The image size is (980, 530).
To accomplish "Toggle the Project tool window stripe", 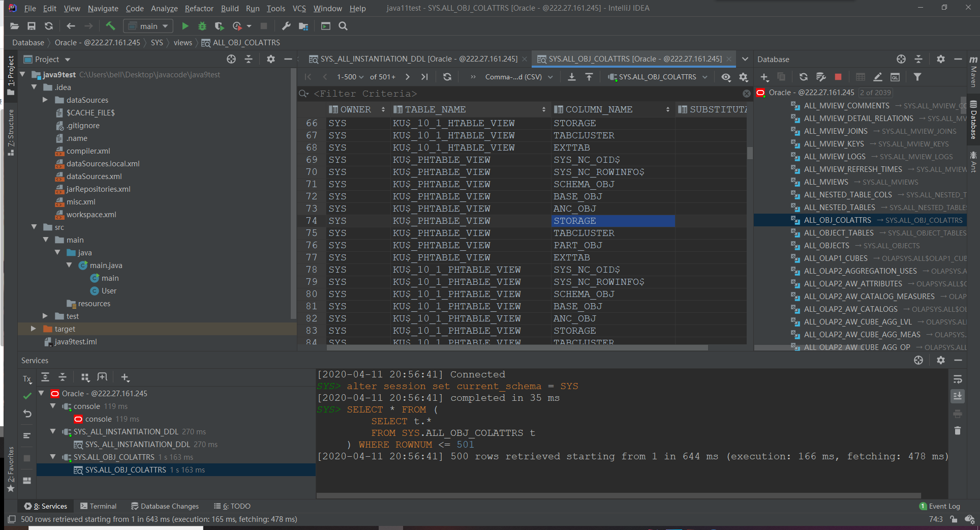I will [11, 75].
